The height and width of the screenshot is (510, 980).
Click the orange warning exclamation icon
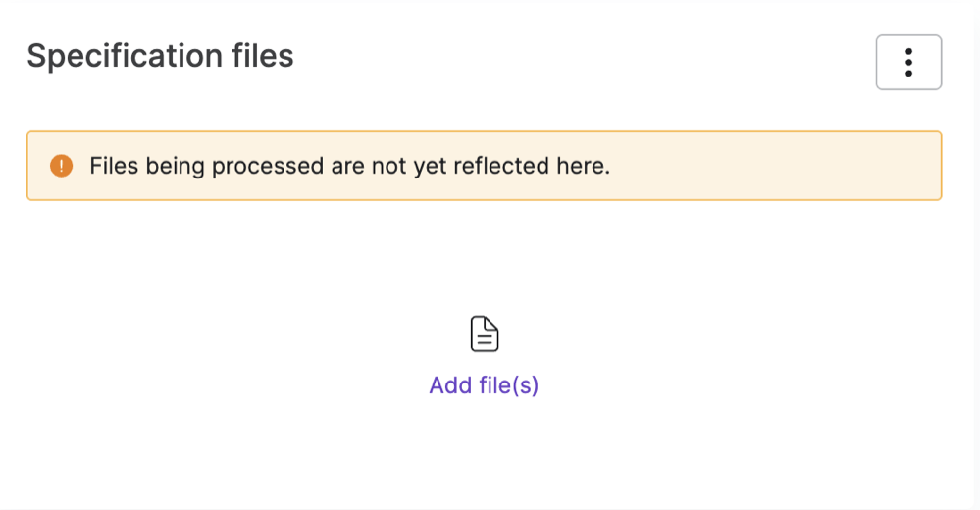point(61,166)
